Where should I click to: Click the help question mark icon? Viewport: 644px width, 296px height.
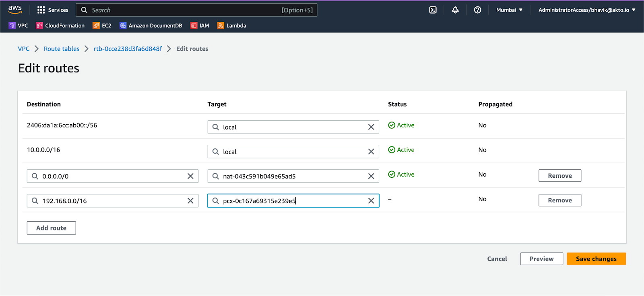pyautogui.click(x=477, y=10)
